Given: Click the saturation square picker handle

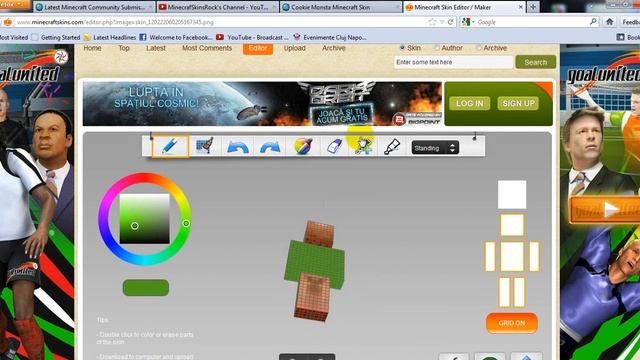Looking at the screenshot, I should (135, 226).
